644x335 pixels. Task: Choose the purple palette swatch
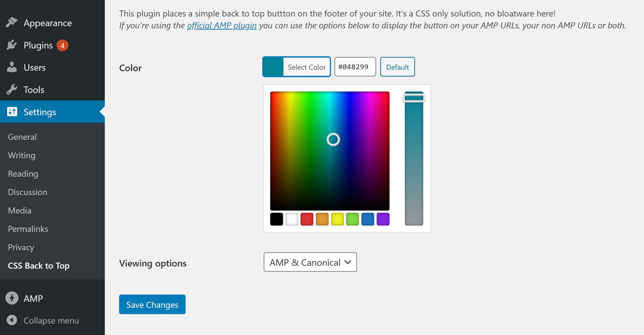pyautogui.click(x=383, y=219)
